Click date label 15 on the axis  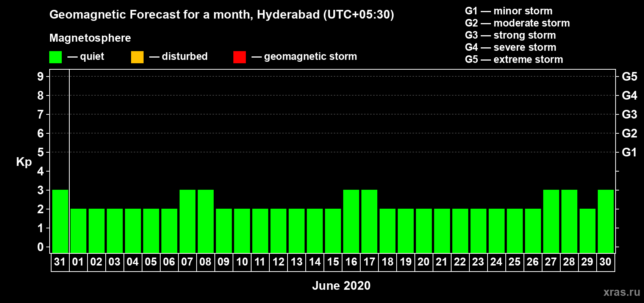pyautogui.click(x=333, y=262)
